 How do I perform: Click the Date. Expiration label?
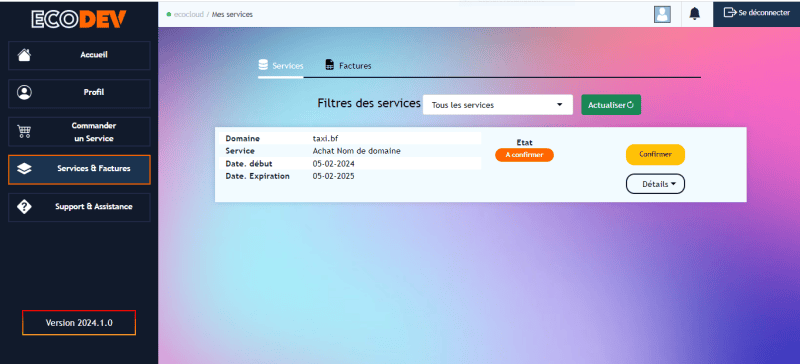pyautogui.click(x=258, y=176)
